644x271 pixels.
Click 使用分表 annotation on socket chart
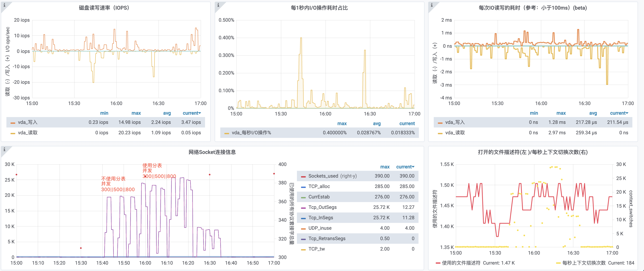(152, 166)
